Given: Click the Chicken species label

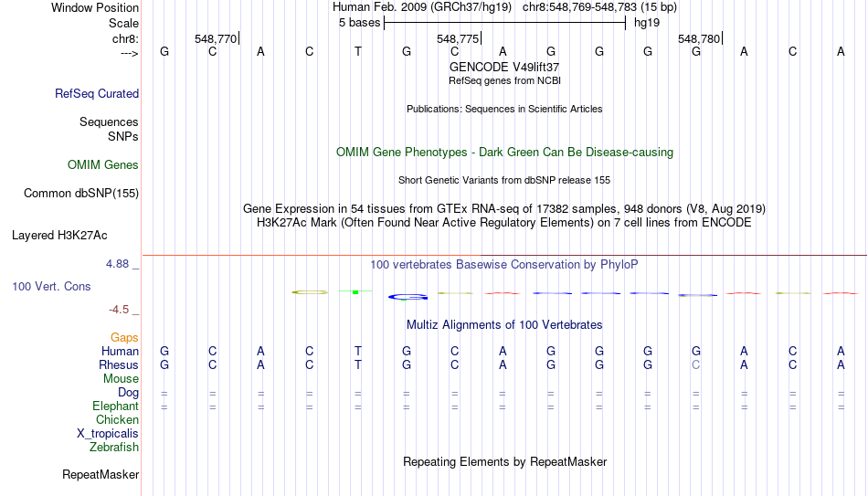Looking at the screenshot, I should (x=117, y=419).
